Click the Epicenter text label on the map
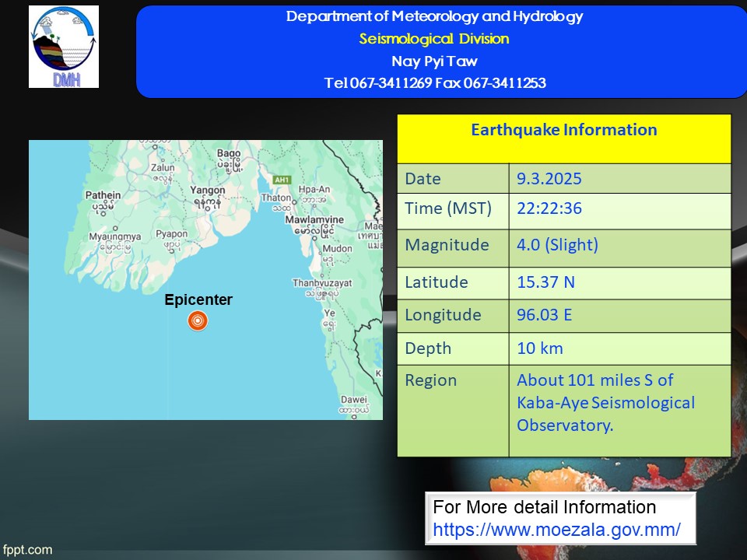This screenshot has height=560, width=747. click(x=198, y=300)
